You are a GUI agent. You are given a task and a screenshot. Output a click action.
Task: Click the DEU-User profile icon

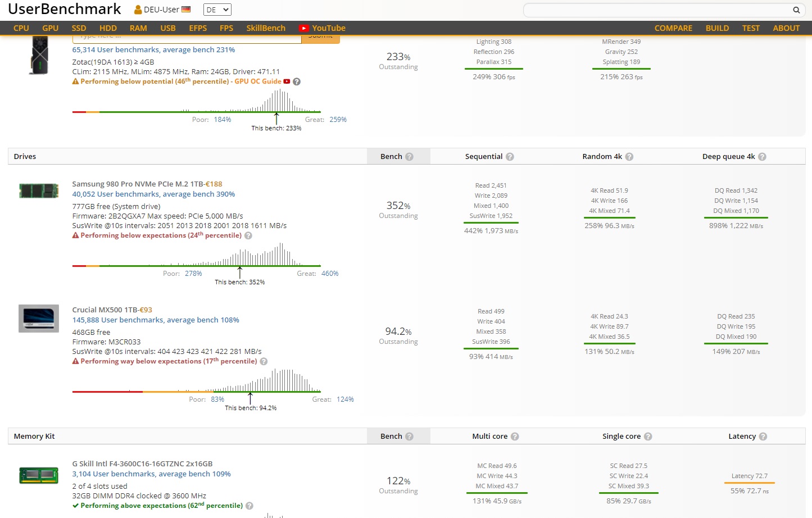click(138, 10)
